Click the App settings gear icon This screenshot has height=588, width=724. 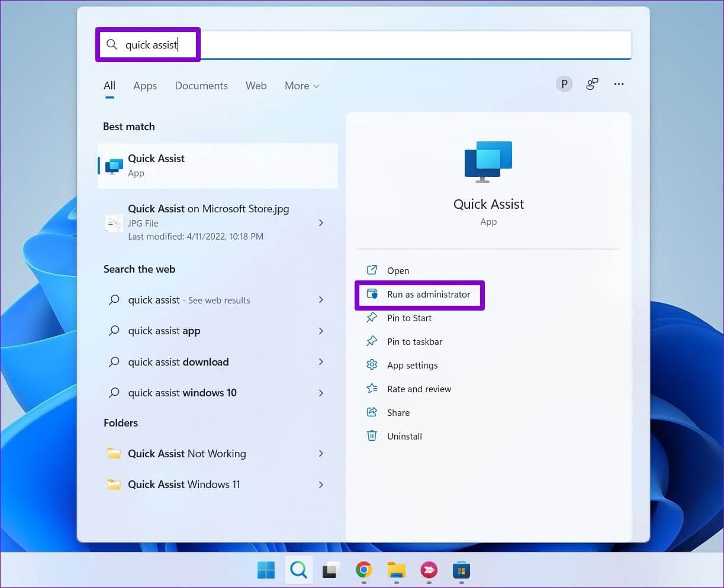click(x=372, y=365)
